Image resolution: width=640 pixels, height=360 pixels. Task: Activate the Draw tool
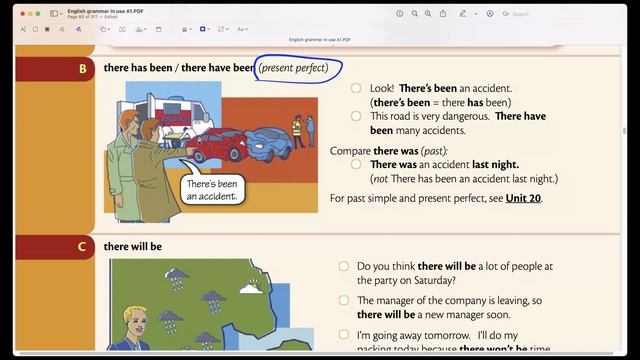(x=78, y=29)
